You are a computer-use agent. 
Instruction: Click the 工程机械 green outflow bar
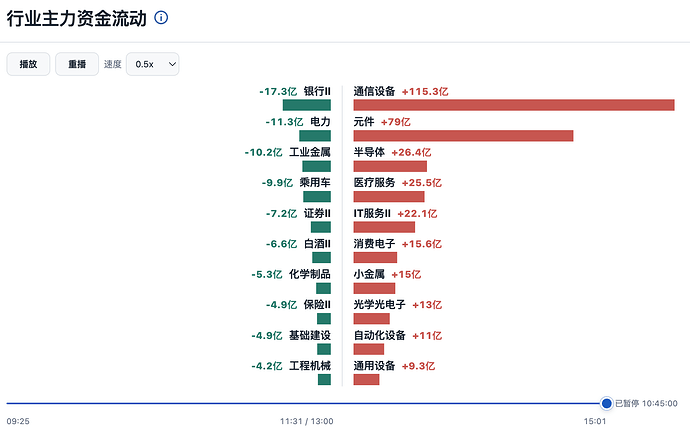[324, 379]
